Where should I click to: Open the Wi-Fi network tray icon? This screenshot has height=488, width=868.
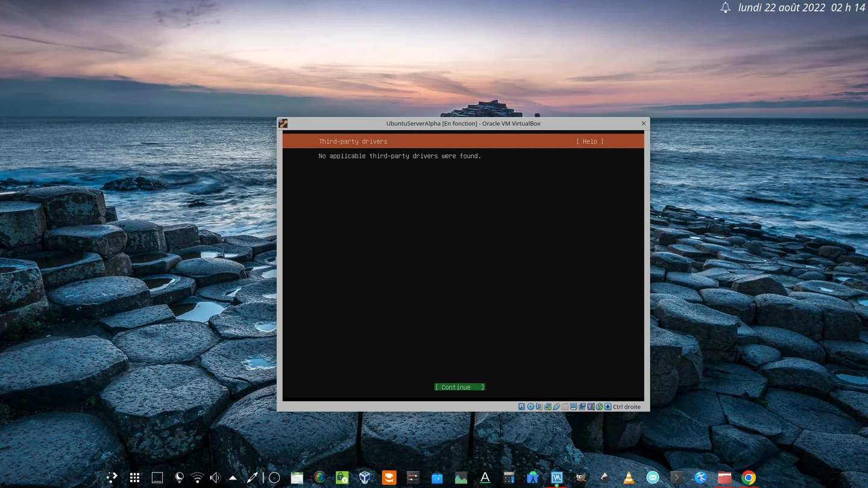197,478
